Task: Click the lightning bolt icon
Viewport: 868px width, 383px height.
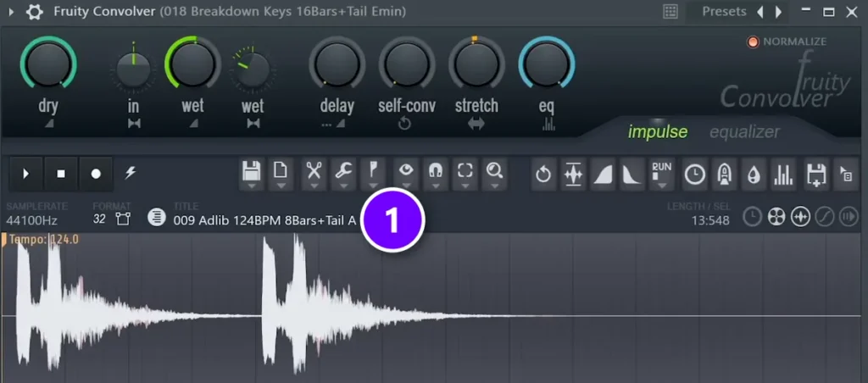Action: (x=130, y=173)
